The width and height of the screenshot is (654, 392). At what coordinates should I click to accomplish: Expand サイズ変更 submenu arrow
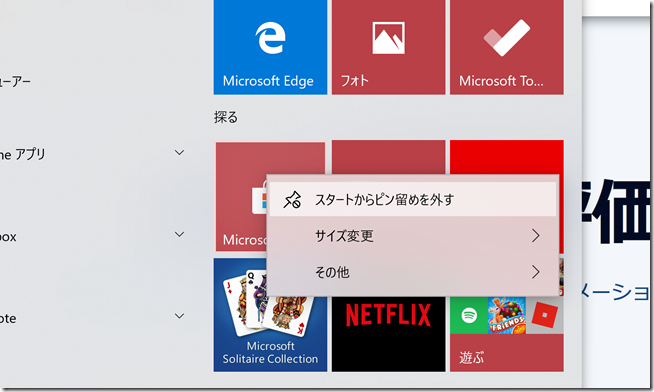tap(536, 236)
